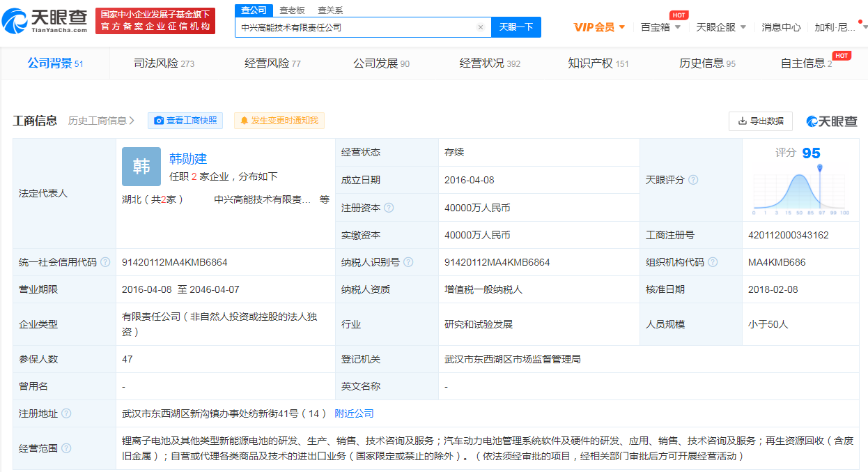Screen dimensions: 868x472
Task: Select the 营业期限 date range value
Action: 180,289
